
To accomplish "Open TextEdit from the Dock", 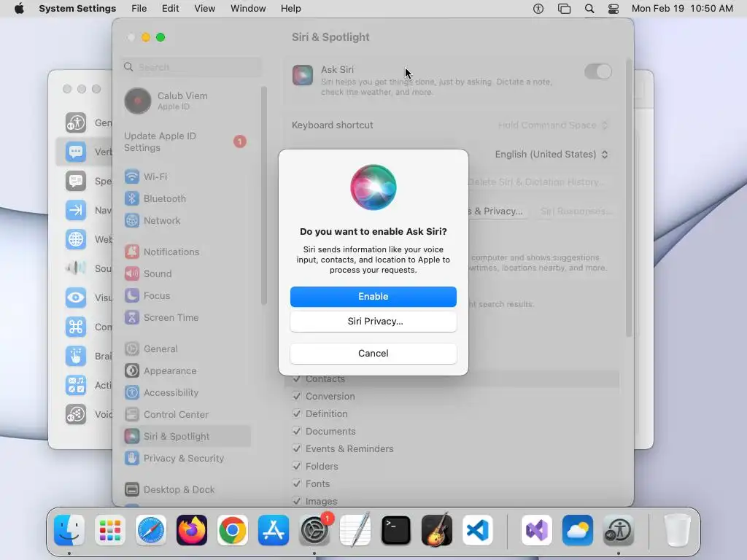I will pyautogui.click(x=355, y=530).
